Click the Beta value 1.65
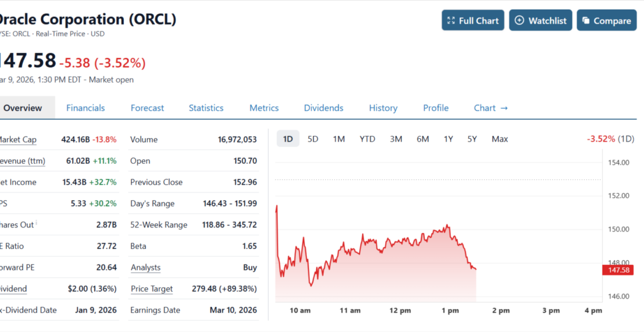Viewport: 644px width, 332px height. [x=250, y=246]
